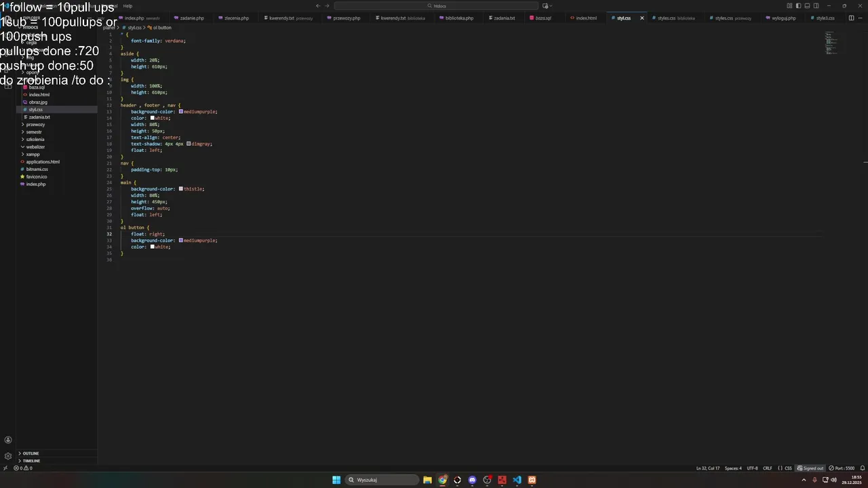The width and height of the screenshot is (868, 488).
Task: Click the dimgray color swatch on line 18
Action: pyautogui.click(x=189, y=144)
